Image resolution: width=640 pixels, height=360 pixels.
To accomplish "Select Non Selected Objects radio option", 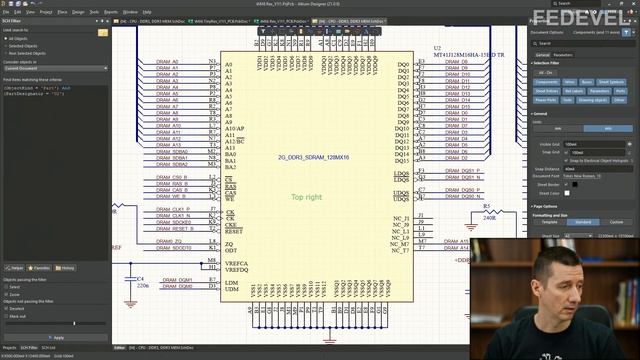I will pyautogui.click(x=6, y=53).
